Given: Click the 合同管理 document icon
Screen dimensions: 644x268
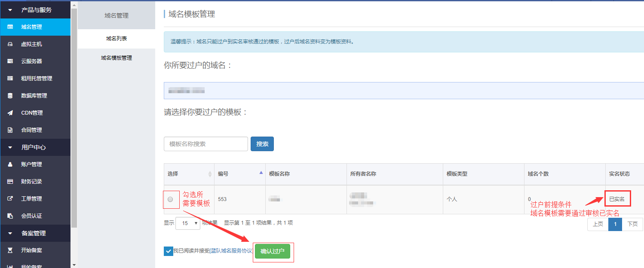Looking at the screenshot, I should tap(10, 130).
